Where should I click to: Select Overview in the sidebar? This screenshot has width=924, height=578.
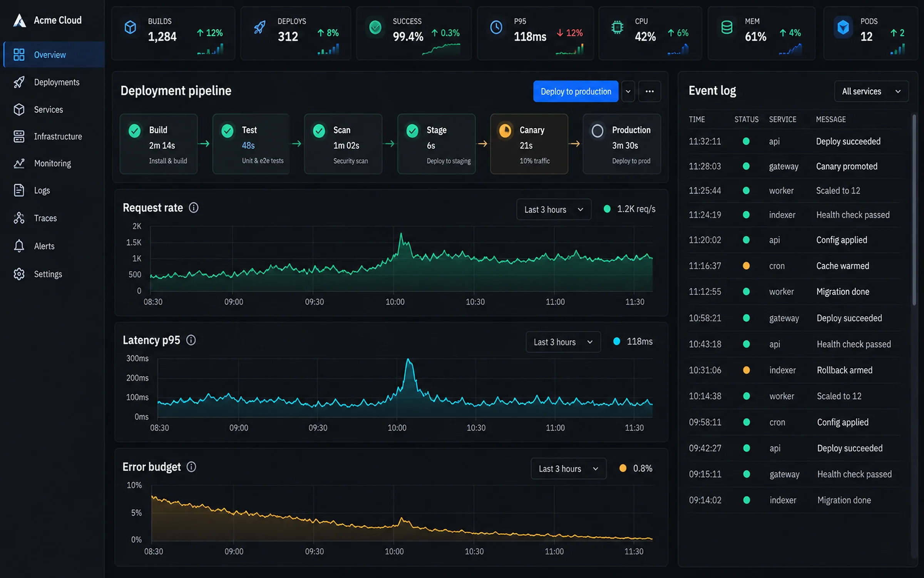(x=54, y=55)
